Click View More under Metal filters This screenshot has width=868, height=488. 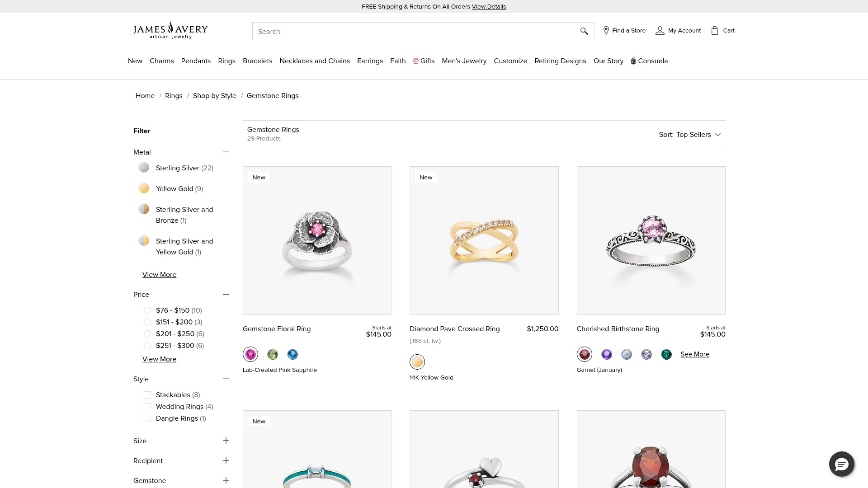(159, 275)
